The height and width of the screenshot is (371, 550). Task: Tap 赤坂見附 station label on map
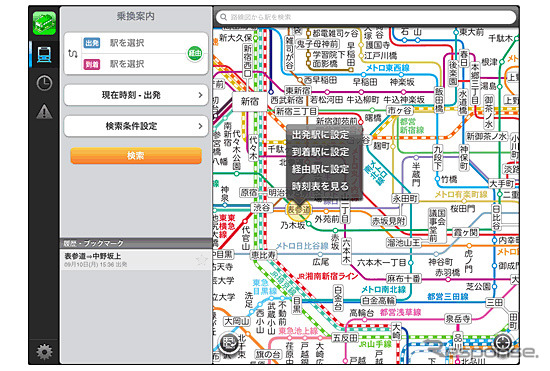(388, 221)
